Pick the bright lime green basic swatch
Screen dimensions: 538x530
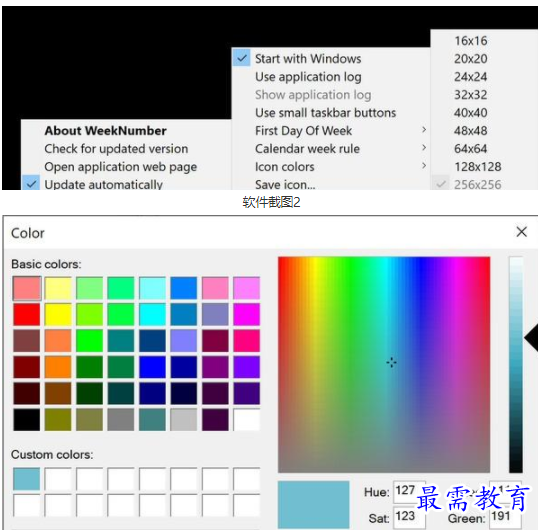point(89,341)
